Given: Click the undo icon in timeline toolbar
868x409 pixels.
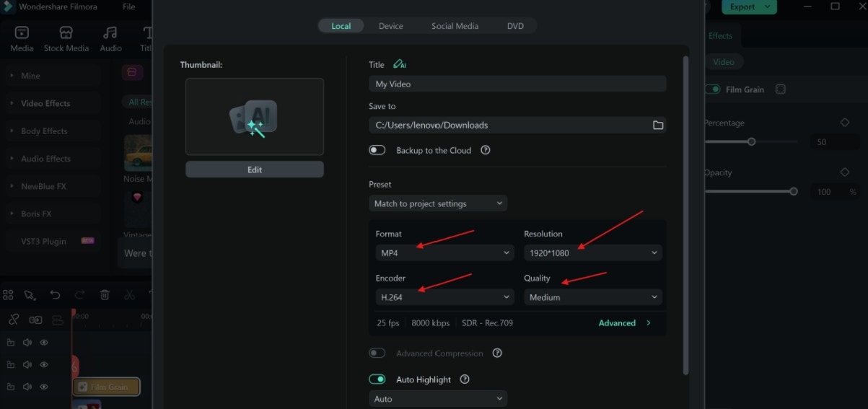Looking at the screenshot, I should point(55,295).
